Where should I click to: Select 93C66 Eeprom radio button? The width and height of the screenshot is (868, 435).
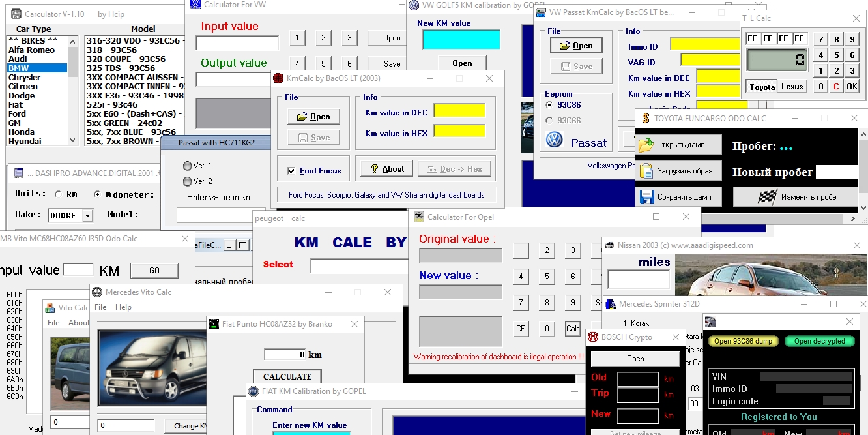pyautogui.click(x=549, y=120)
